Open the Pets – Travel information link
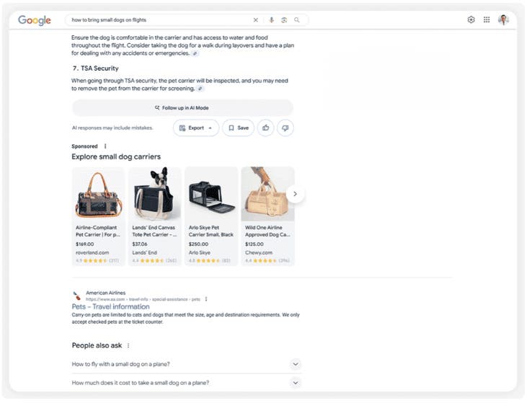This screenshot has width=532, height=403. click(110, 306)
